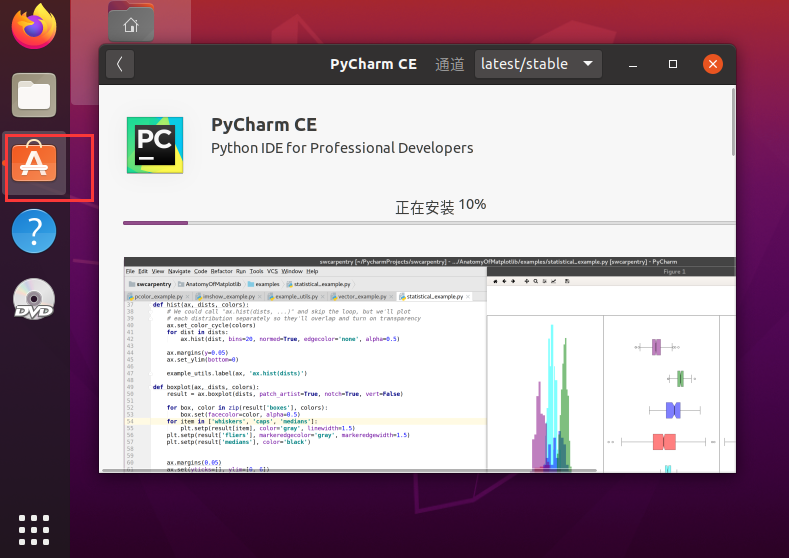Click 'Python IDE for Professional Developers' subtitle
Image resolution: width=789 pixels, height=558 pixels.
click(x=342, y=148)
